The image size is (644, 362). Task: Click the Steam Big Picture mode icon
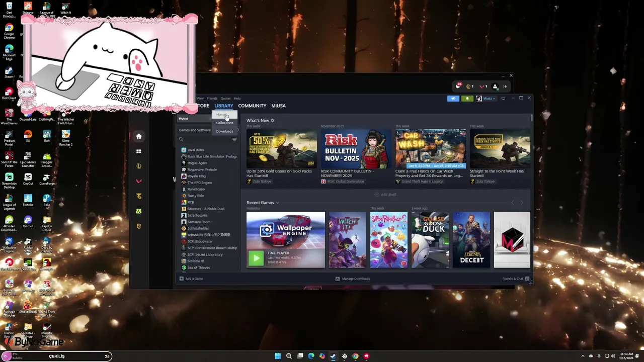[503, 99]
